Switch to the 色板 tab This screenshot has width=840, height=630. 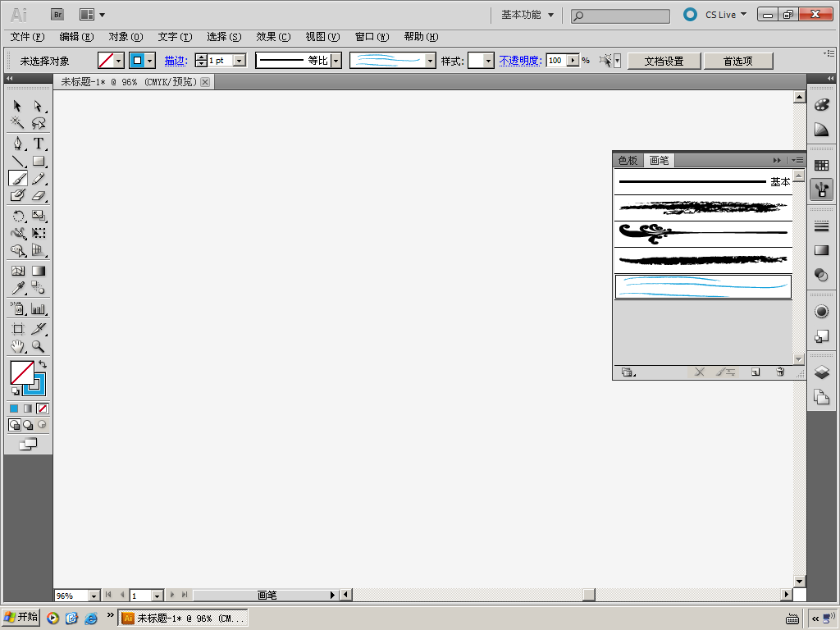628,160
